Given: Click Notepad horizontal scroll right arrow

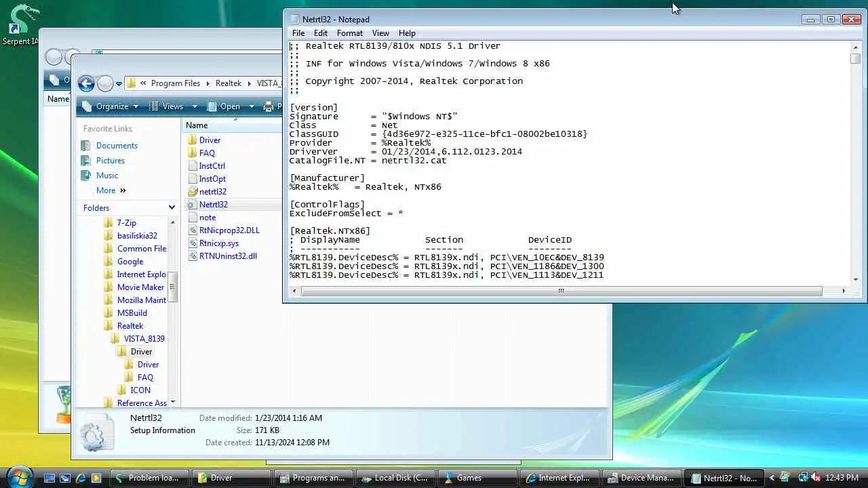Looking at the screenshot, I should [x=844, y=291].
